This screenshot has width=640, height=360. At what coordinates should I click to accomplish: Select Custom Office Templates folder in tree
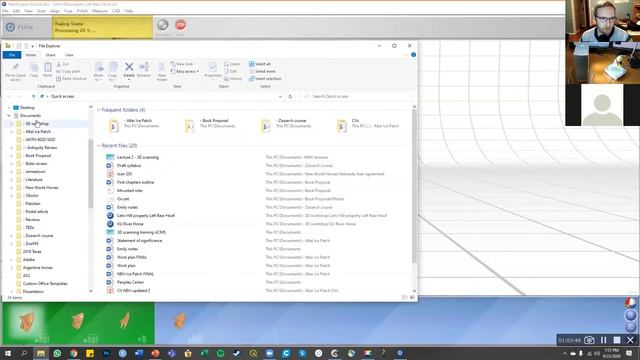point(45,284)
